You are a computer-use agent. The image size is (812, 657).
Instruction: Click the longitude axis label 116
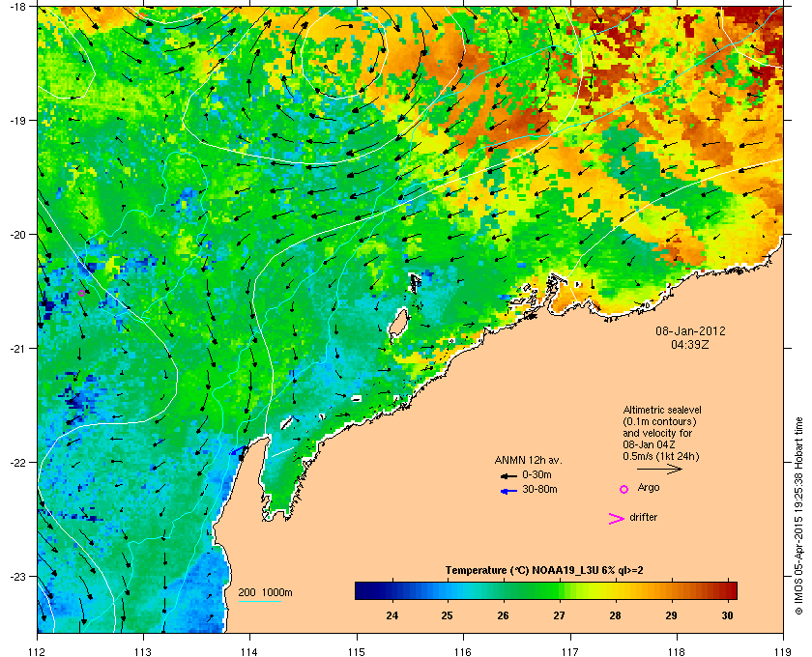463,651
